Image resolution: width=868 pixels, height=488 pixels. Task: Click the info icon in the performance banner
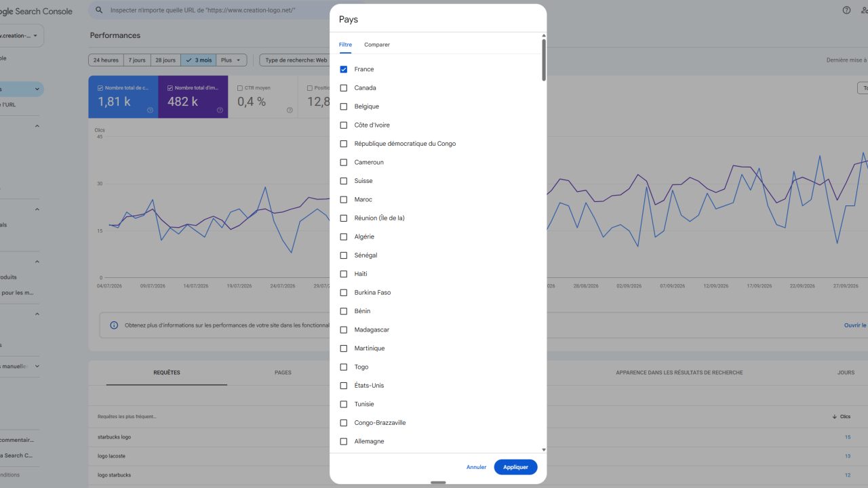click(114, 325)
